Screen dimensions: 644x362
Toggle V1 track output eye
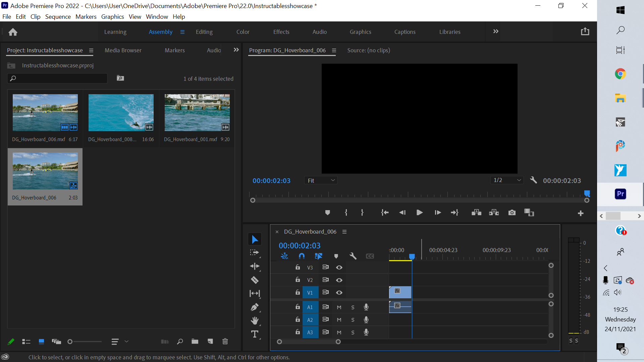(x=339, y=293)
